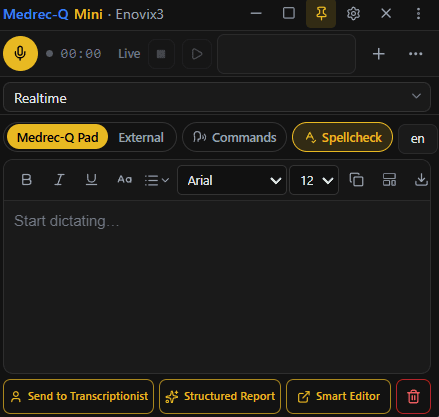This screenshot has width=439, height=417.
Task: Start recording with the microphone button
Action: pos(20,54)
